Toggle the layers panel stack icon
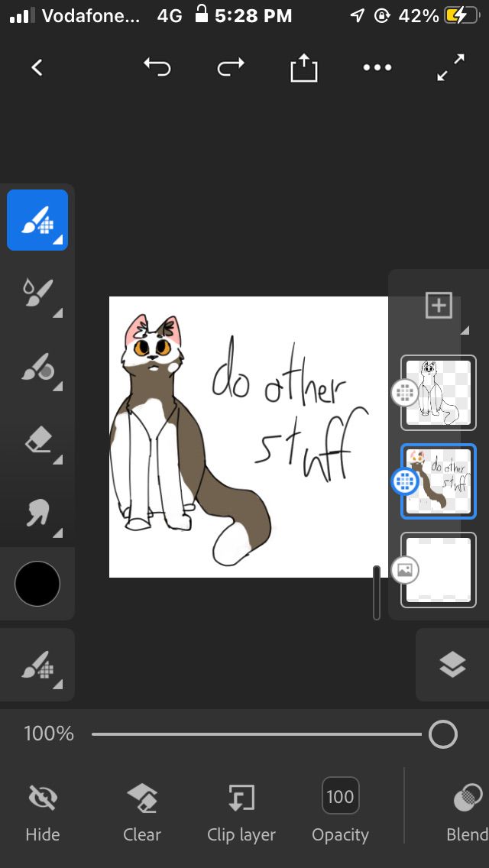 (x=452, y=665)
